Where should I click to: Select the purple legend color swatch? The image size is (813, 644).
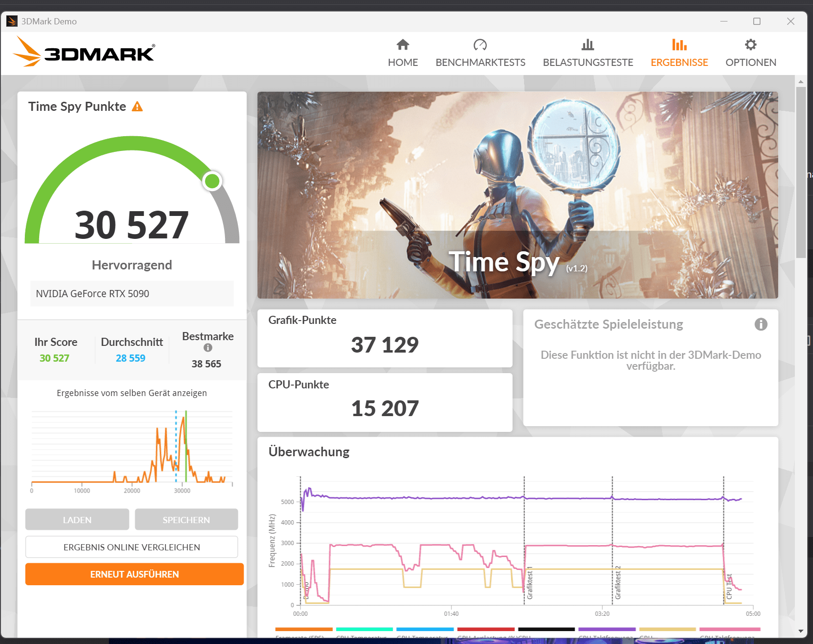[607, 630]
